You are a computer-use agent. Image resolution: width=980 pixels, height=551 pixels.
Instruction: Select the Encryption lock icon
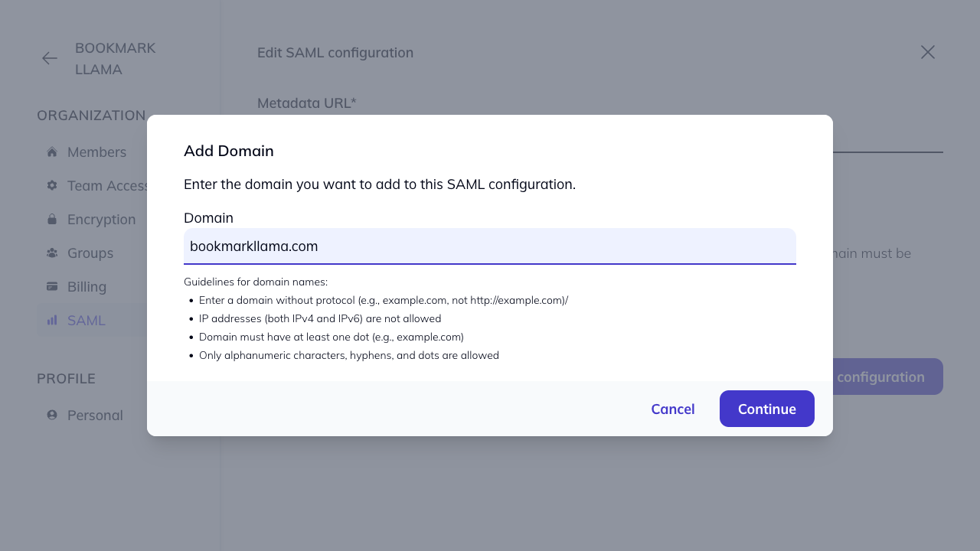click(x=51, y=219)
